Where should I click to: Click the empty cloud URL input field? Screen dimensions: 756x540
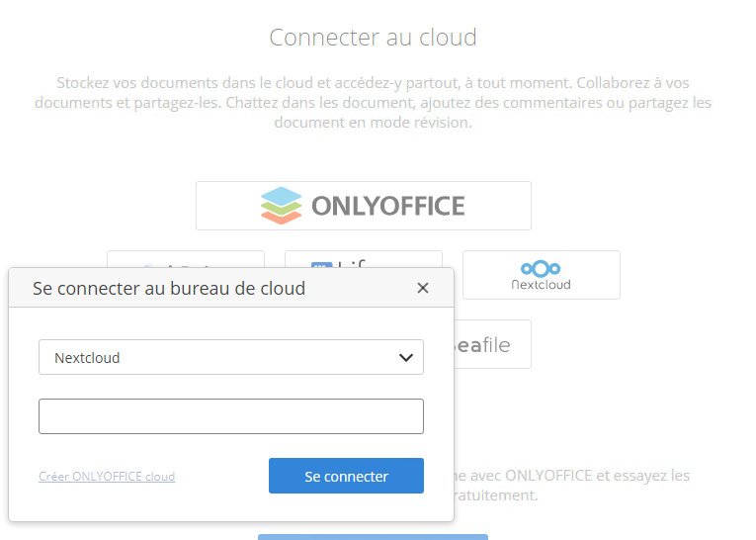[231, 416]
